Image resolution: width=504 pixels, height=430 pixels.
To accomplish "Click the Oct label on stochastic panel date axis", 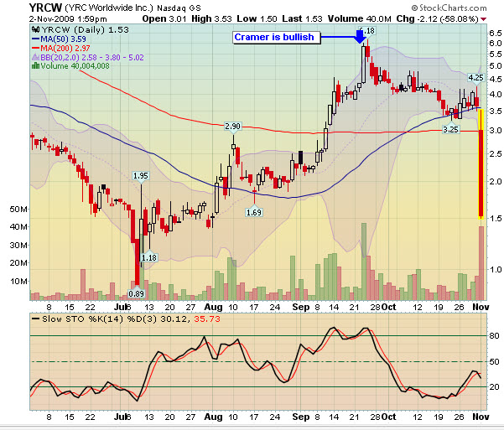I will click(388, 417).
